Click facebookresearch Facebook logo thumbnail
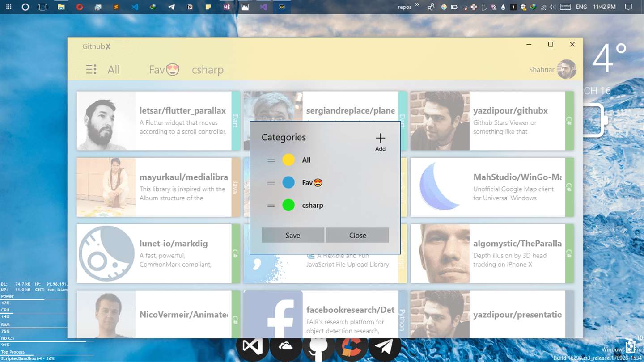 [x=273, y=315]
